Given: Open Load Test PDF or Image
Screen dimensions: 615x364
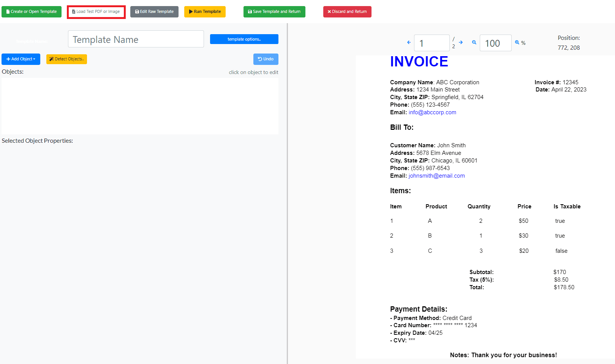Looking at the screenshot, I should pyautogui.click(x=96, y=12).
